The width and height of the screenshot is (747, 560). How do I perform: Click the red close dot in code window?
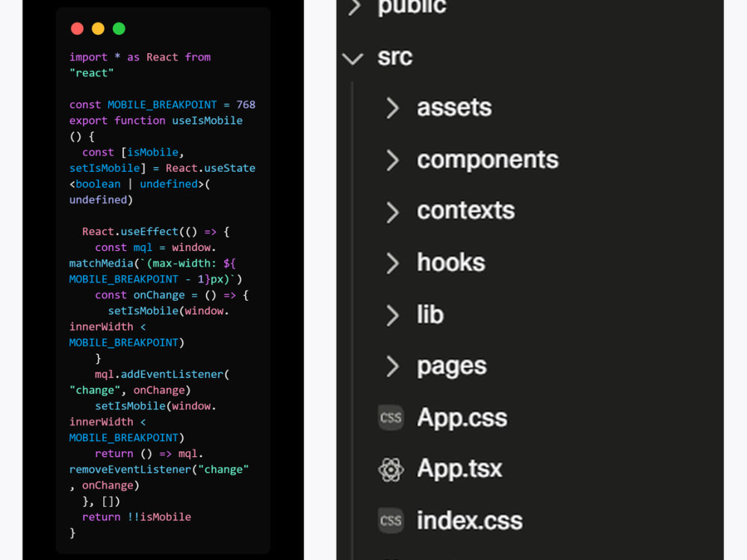coord(77,28)
